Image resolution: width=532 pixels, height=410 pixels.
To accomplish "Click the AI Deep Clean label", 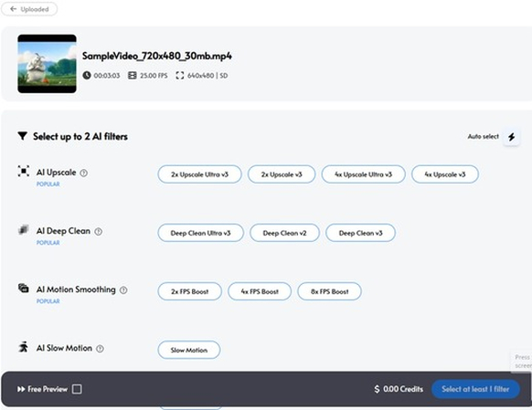I will pyautogui.click(x=63, y=231).
